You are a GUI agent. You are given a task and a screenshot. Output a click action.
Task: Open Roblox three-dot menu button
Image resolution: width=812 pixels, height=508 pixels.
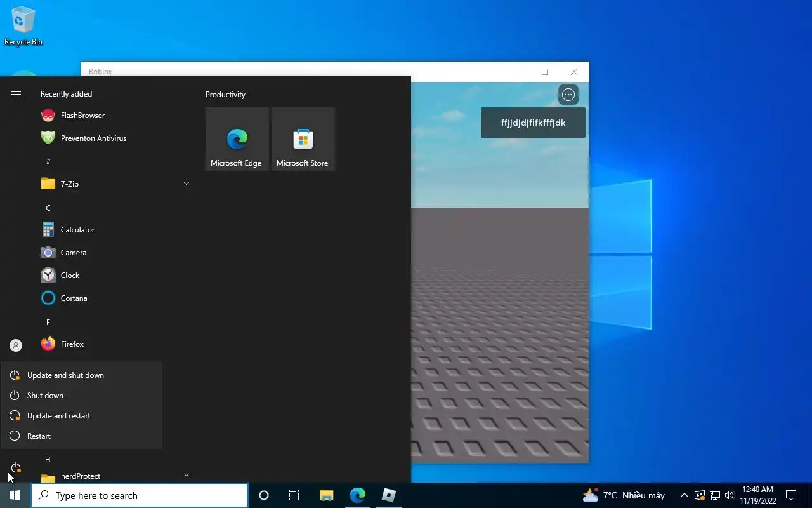[568, 95]
